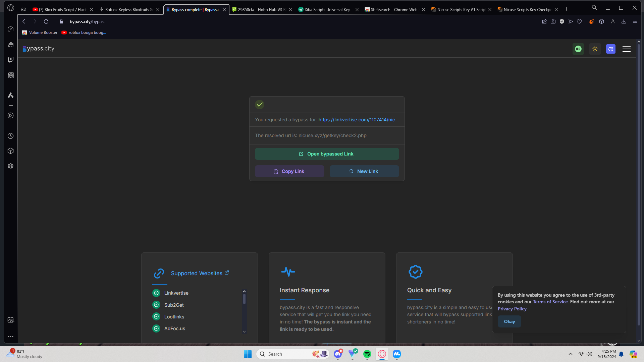Add page to bookmarks heart icon

[579, 21]
